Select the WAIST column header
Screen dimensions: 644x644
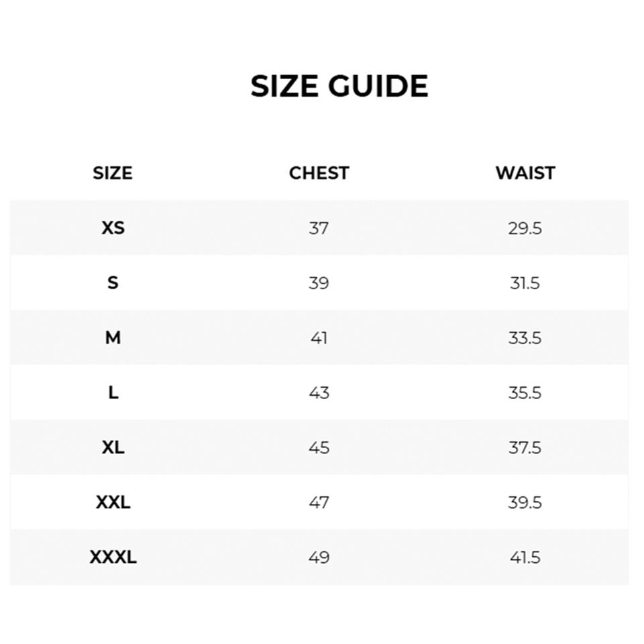click(525, 173)
